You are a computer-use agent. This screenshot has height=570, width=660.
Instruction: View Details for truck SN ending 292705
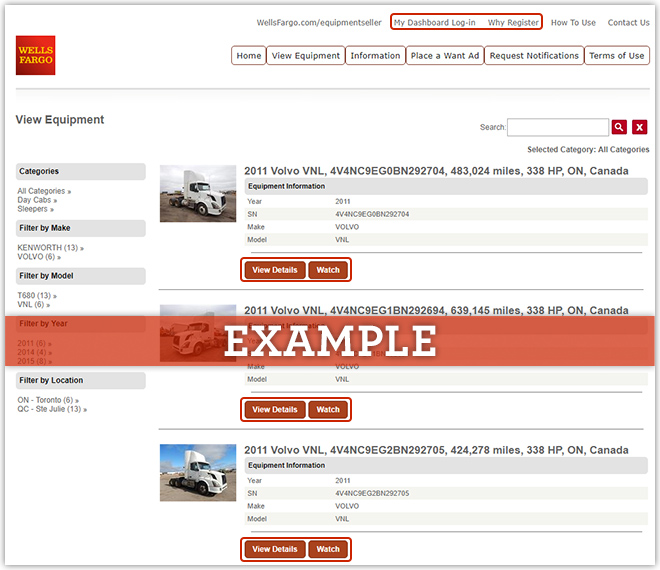tap(275, 549)
